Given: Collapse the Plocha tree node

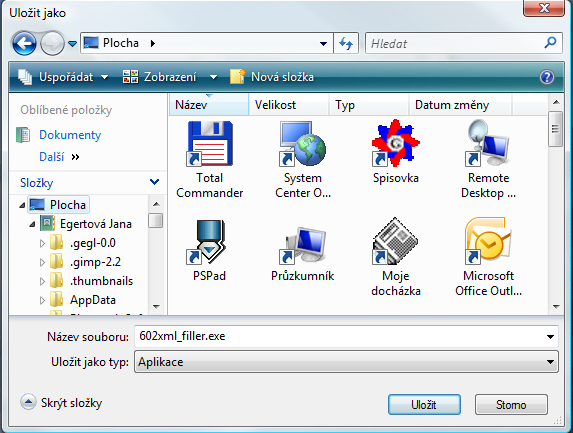Looking at the screenshot, I should pos(22,205).
